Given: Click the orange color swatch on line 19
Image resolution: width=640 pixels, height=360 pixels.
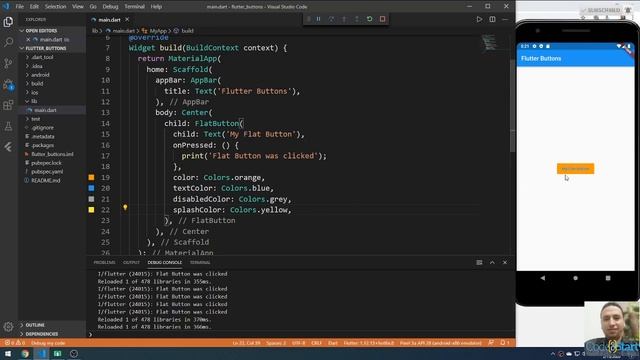Looking at the screenshot, I should tap(91, 178).
